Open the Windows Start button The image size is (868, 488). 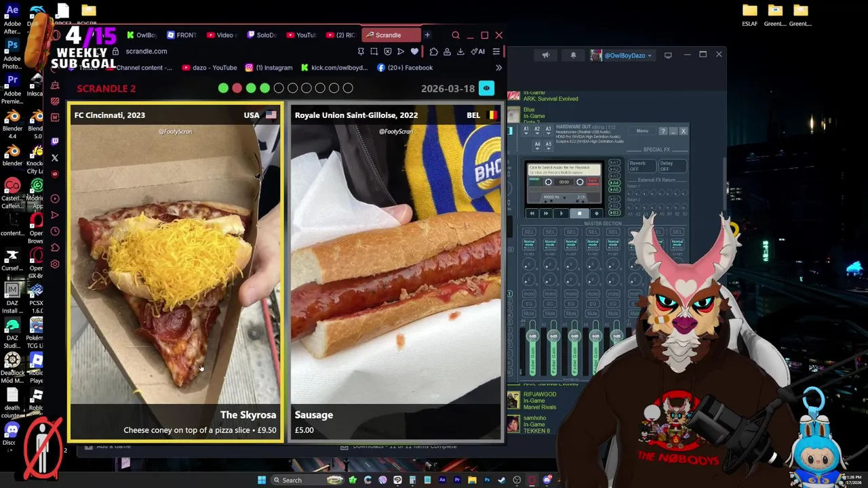tap(262, 480)
